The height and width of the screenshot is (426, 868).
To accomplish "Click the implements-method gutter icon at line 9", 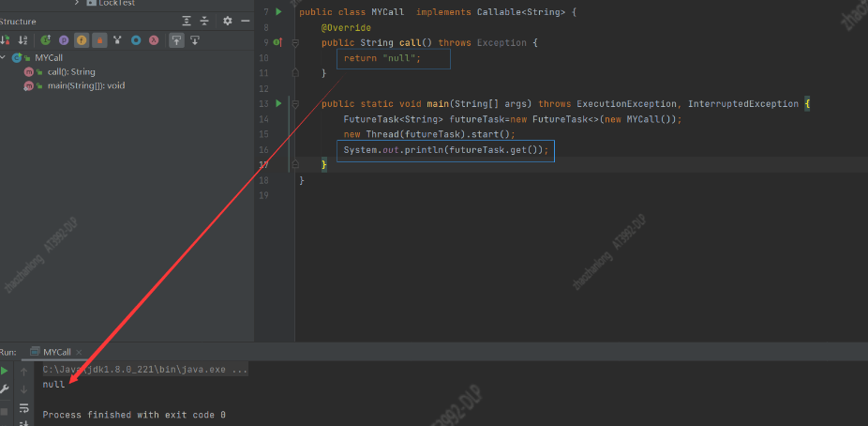I will click(x=277, y=42).
